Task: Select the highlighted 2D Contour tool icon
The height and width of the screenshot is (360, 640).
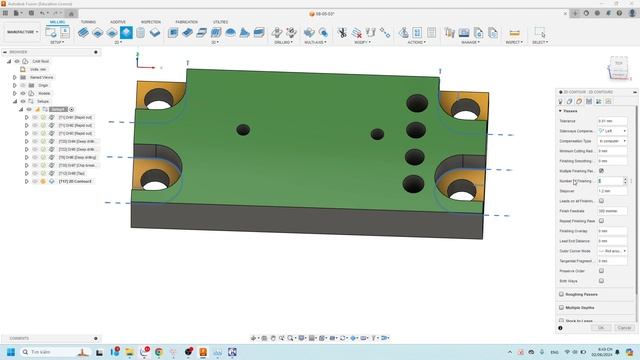Action: (x=126, y=32)
